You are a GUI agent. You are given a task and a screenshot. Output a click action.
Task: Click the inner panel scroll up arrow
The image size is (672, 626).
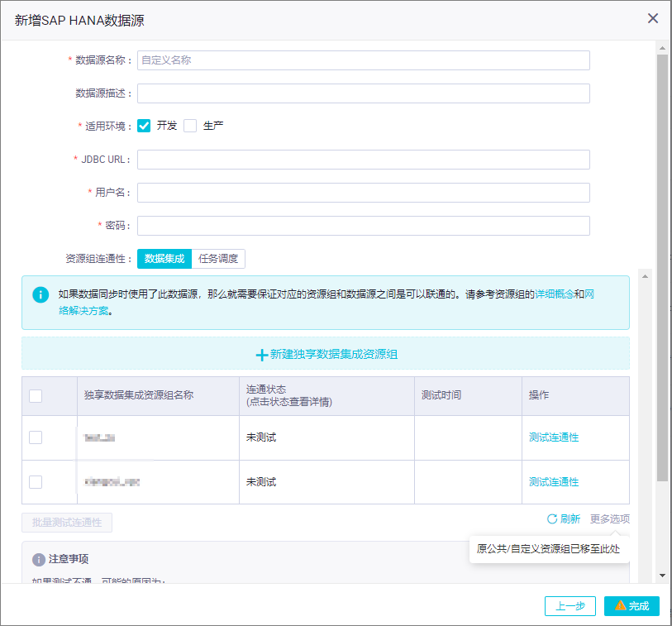(645, 276)
